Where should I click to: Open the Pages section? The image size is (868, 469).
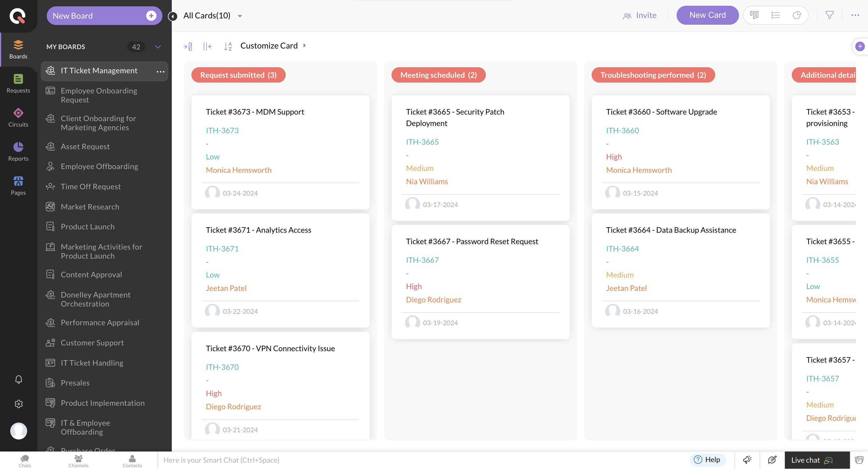18,185
